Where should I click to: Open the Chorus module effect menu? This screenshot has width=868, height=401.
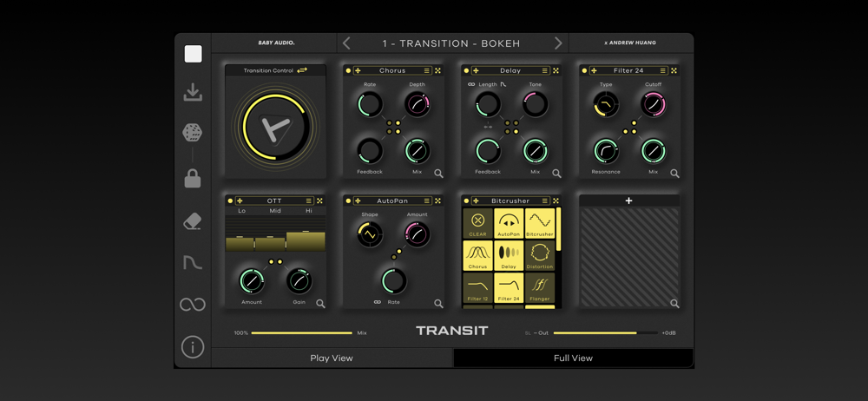click(x=427, y=70)
